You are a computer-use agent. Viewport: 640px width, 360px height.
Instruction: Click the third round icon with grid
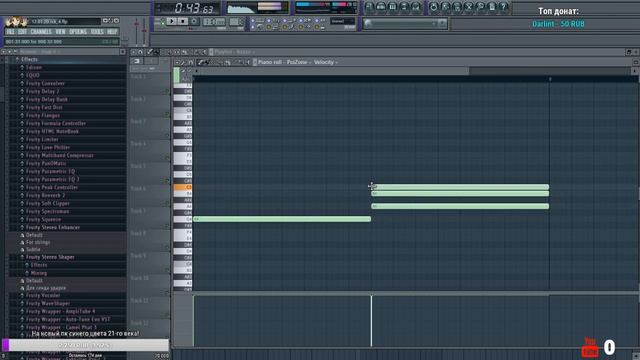click(x=393, y=7)
